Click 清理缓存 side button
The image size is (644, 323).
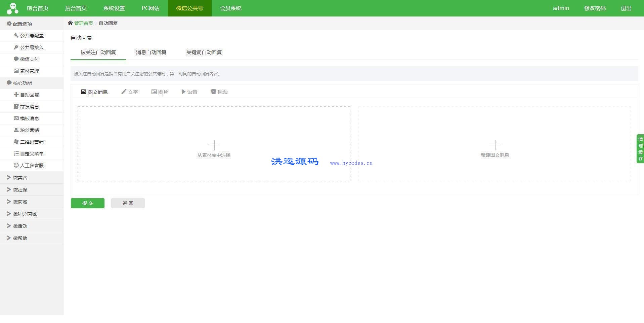pos(640,149)
